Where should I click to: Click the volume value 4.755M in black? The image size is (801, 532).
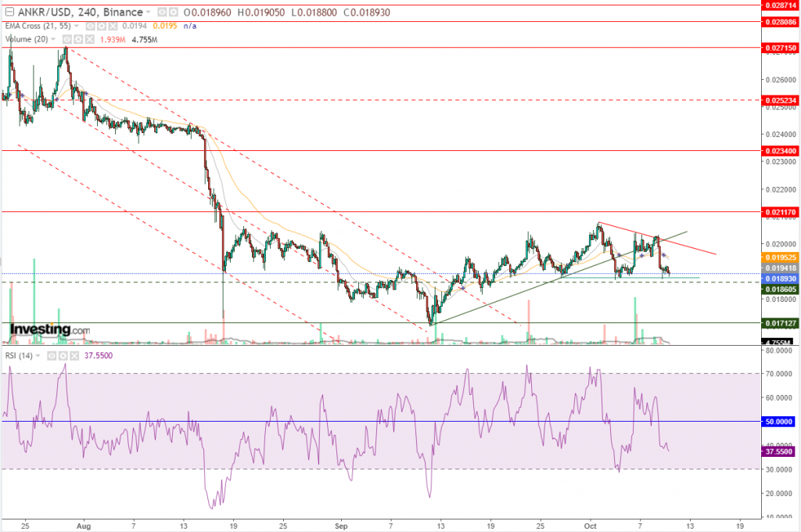(145, 39)
